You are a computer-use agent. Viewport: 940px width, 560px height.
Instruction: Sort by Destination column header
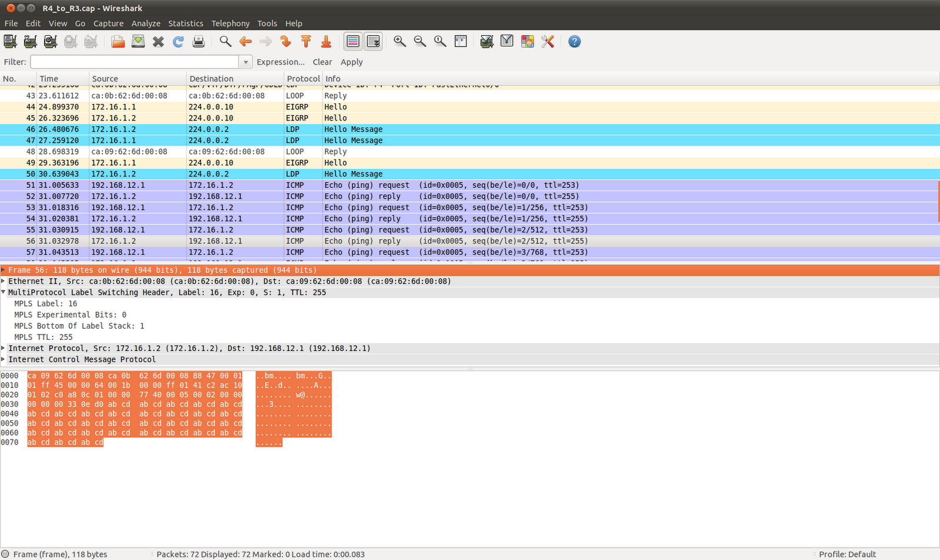coord(235,79)
